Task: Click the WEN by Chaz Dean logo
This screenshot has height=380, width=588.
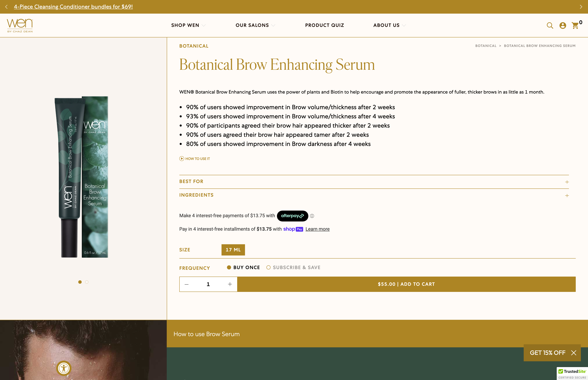Action: click(x=20, y=25)
